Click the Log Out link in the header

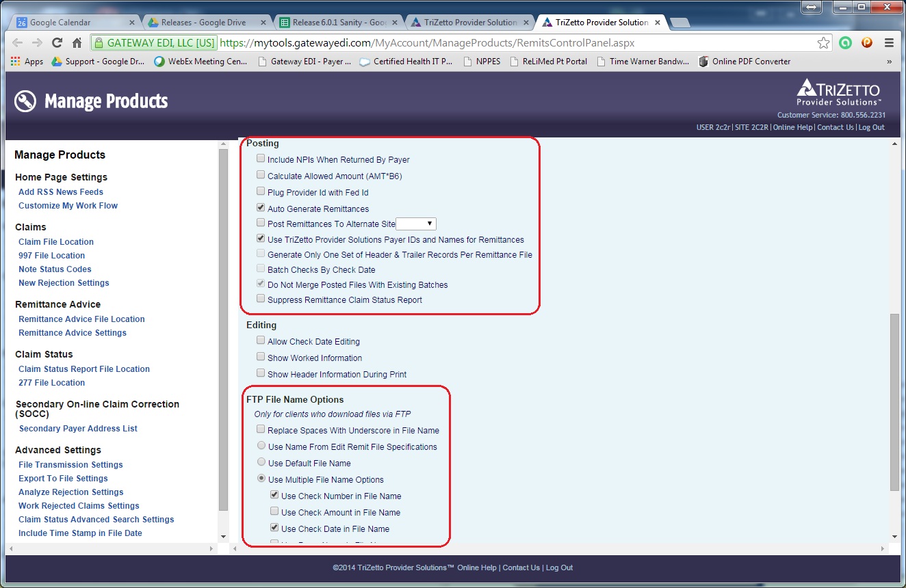pyautogui.click(x=872, y=127)
